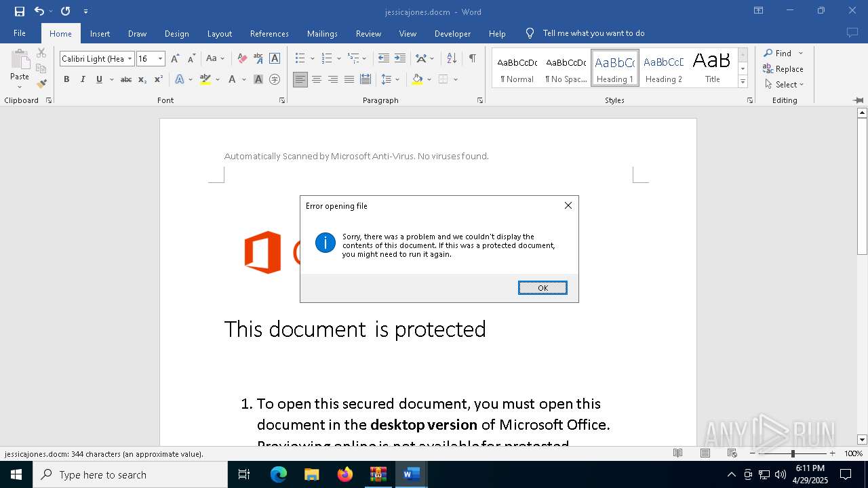The image size is (868, 488).
Task: Pin the ribbon icon
Action: click(x=857, y=100)
